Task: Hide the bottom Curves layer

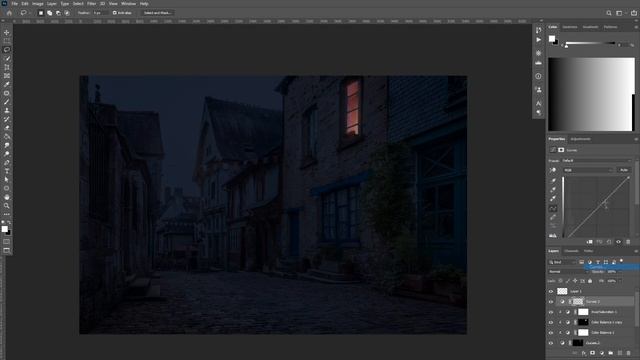Action: (551, 343)
